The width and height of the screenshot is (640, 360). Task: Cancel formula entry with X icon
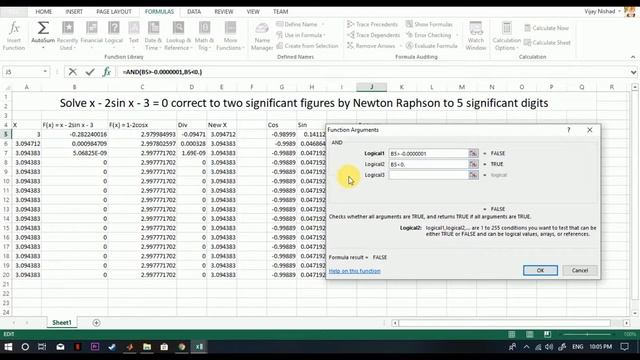(73, 72)
